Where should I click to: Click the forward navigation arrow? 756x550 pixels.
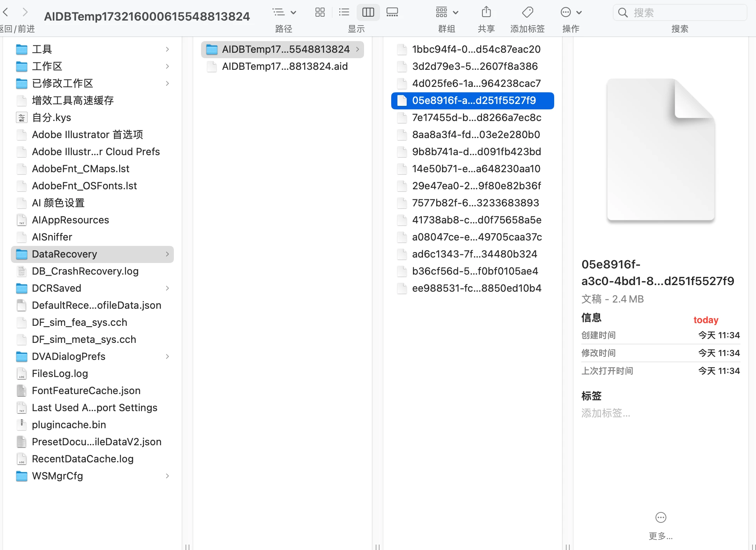click(25, 12)
